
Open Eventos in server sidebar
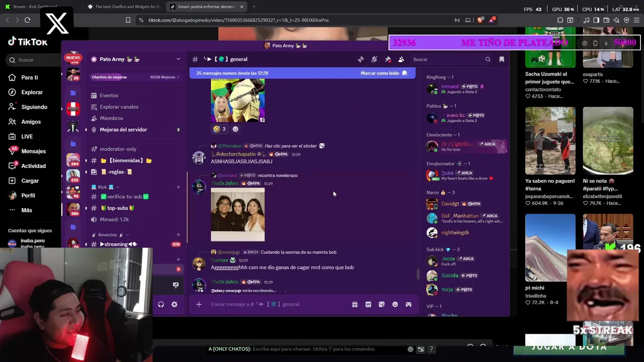(x=109, y=96)
